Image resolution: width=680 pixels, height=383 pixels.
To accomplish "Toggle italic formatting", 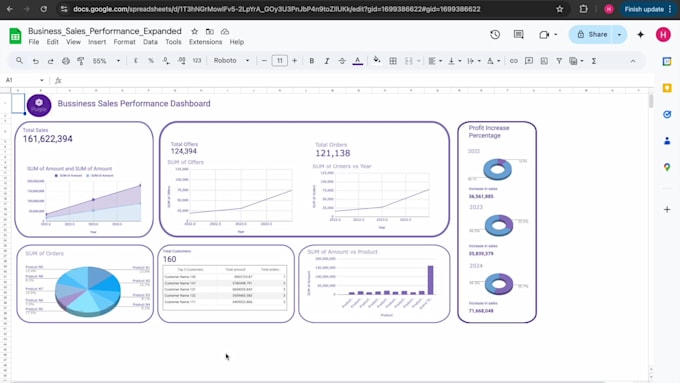I will [x=327, y=61].
